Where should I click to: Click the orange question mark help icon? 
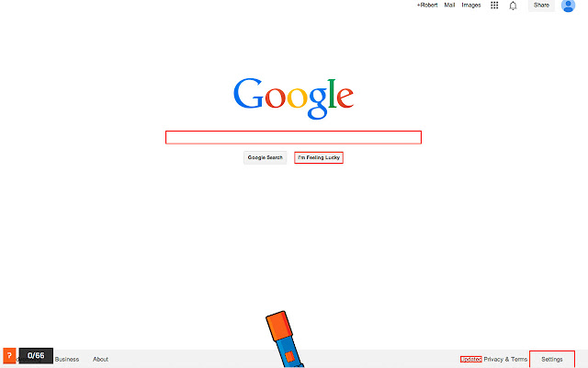pos(9,355)
